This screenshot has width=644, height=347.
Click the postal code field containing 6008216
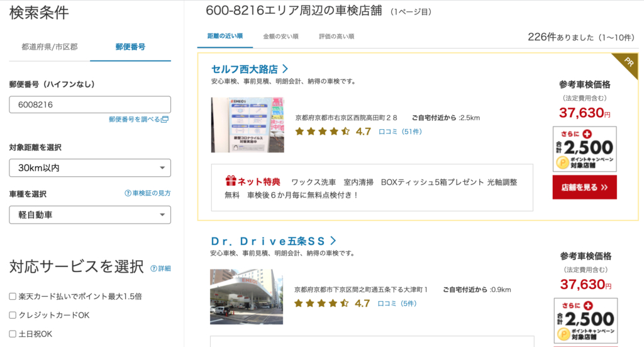point(90,105)
